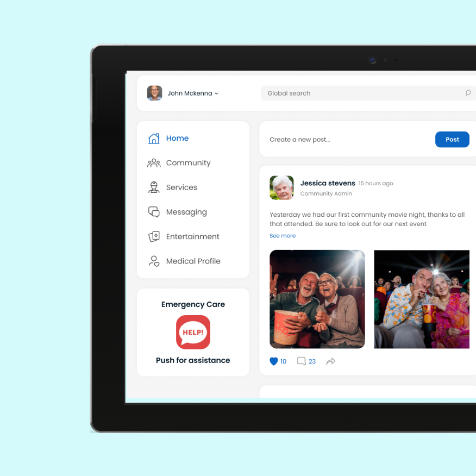The width and height of the screenshot is (476, 476).
Task: Click the See more link
Action: coord(283,236)
